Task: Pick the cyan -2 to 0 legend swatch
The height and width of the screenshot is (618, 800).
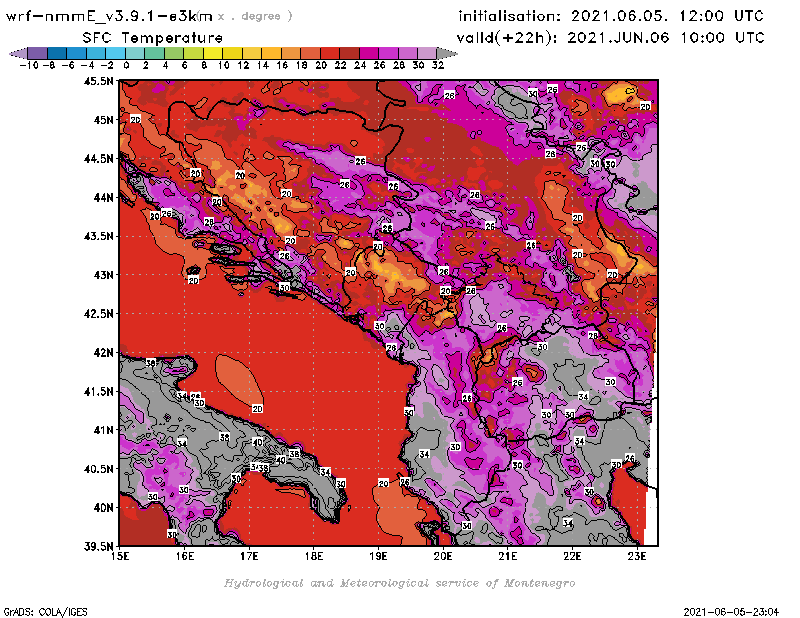Action: click(x=115, y=53)
